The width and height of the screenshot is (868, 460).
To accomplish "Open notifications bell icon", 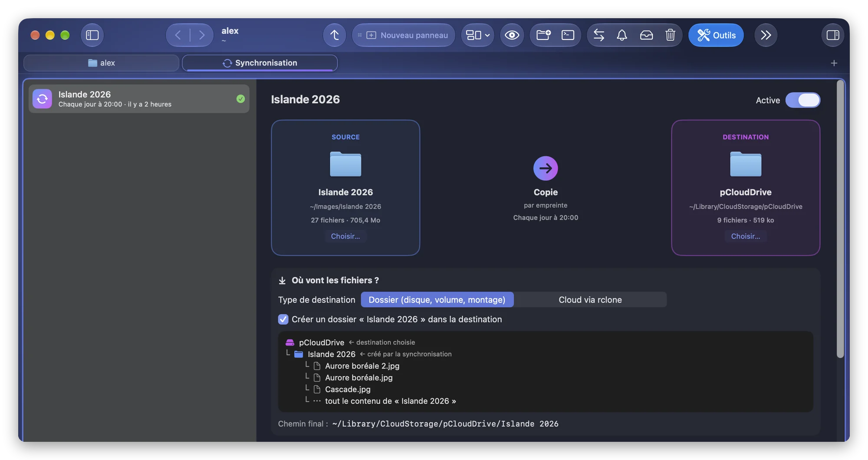I will tap(622, 35).
